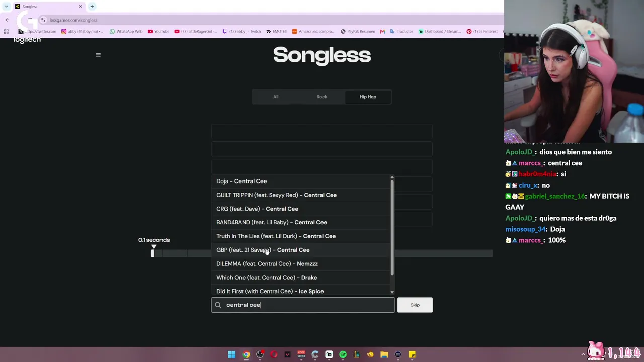Open the LittleRagerGirl YouTube bookmark
Screen dimensions: 644x362
(x=196, y=31)
